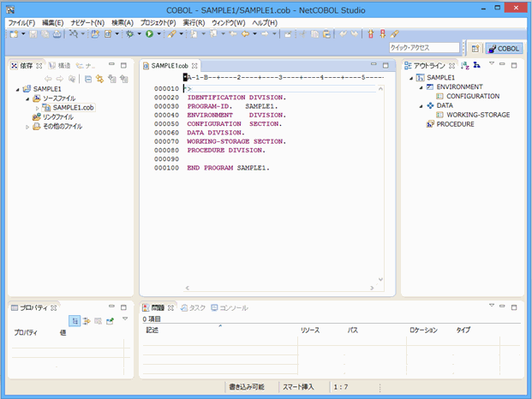Select CONFIGURATION in the Outline
This screenshot has width=532, height=399.
coord(473,96)
